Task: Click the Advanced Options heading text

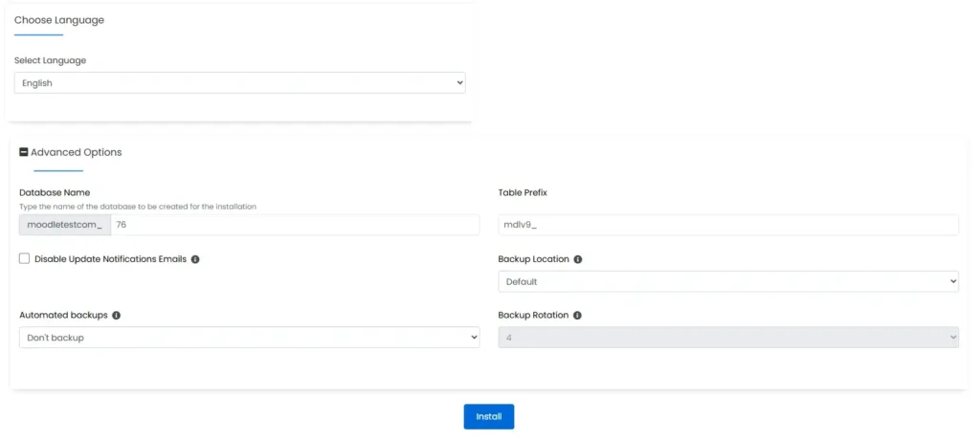Action: coord(77,152)
